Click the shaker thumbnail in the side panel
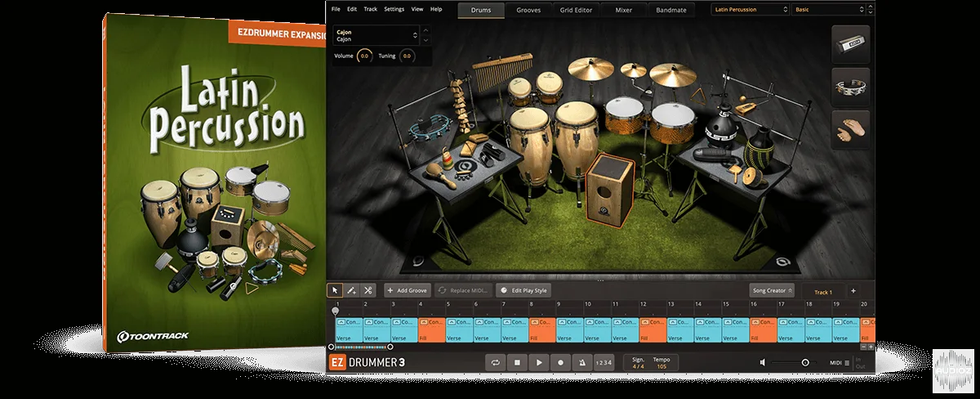980x399 pixels. (851, 44)
